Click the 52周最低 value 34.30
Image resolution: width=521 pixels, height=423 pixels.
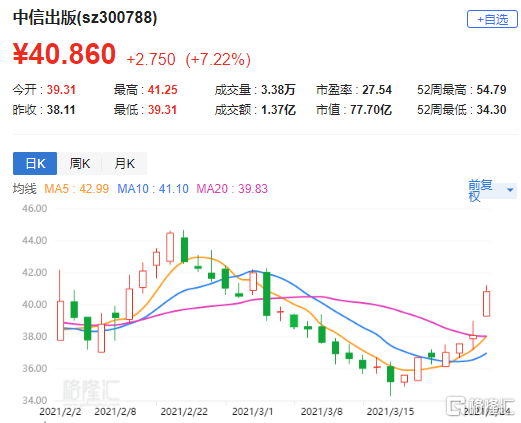pyautogui.click(x=491, y=110)
